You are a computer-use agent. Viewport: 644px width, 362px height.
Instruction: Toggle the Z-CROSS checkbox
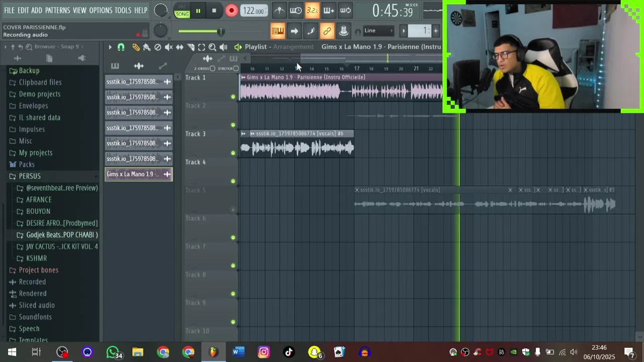[x=212, y=68]
